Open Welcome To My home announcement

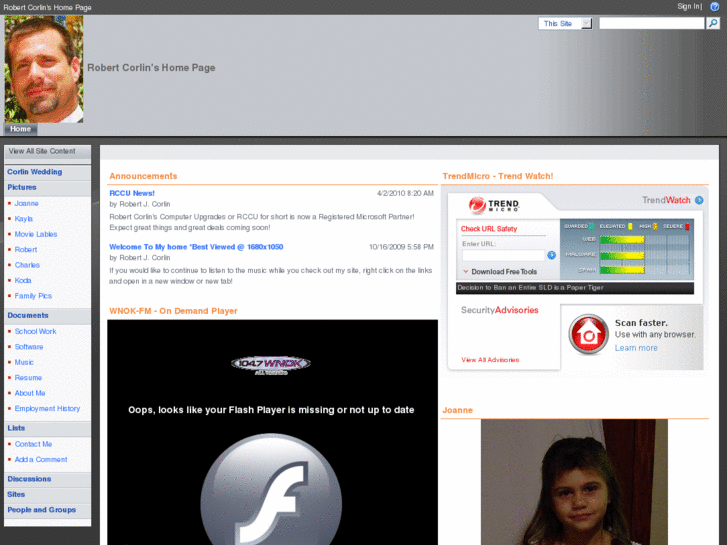[196, 247]
